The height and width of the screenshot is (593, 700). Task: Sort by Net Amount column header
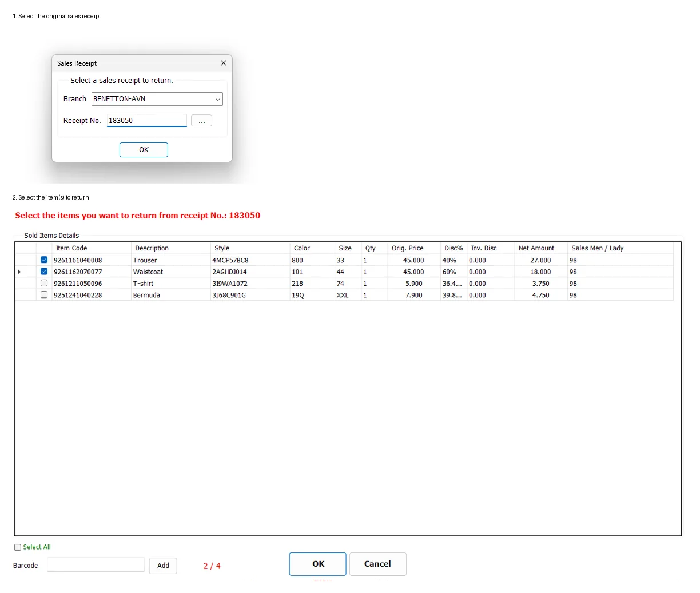(541, 248)
